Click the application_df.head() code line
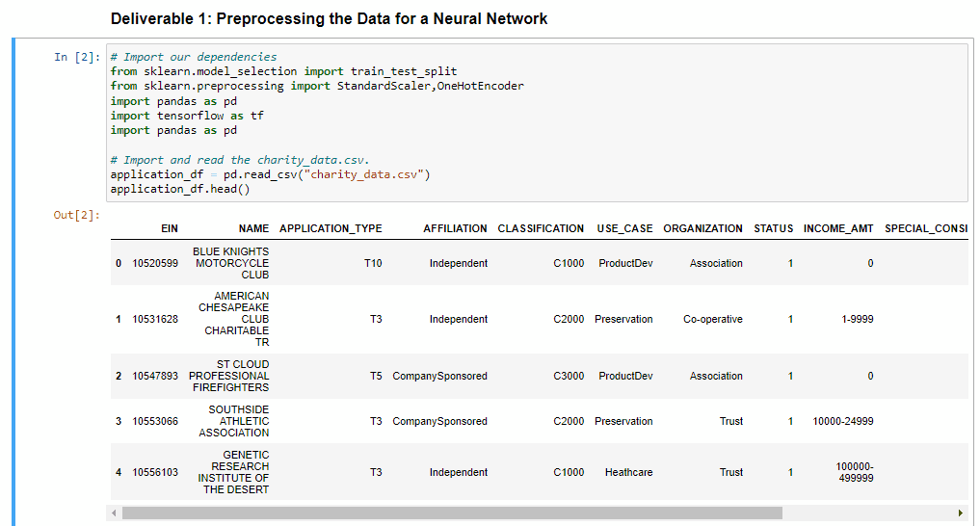This screenshot has width=980, height=526. 180,189
